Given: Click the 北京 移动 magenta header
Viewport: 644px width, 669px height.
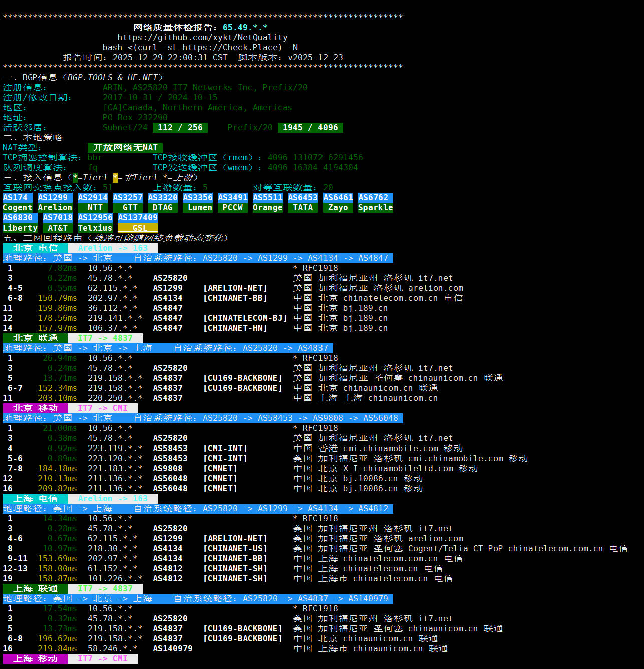Looking at the screenshot, I should coord(35,408).
